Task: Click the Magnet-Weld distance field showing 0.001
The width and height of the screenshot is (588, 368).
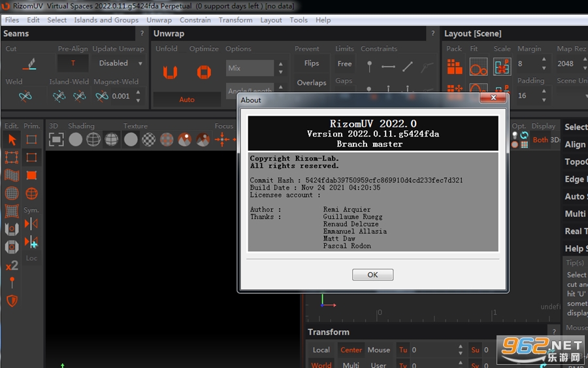Action: click(x=120, y=96)
